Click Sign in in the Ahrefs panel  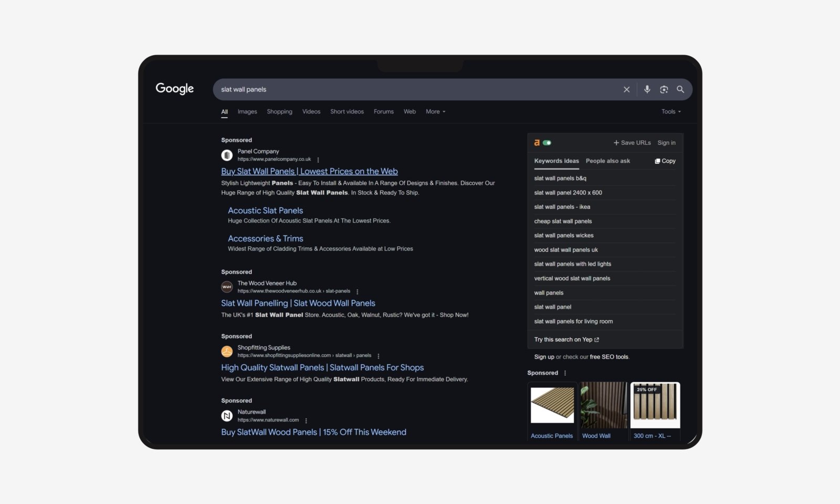point(667,143)
